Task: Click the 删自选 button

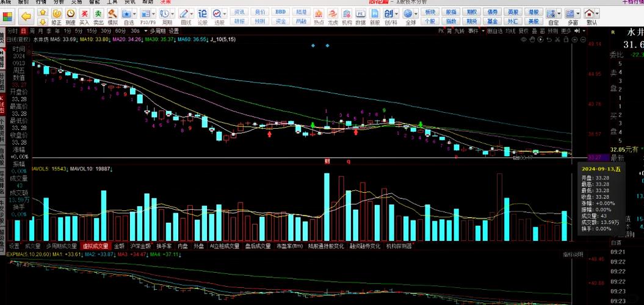Action: (495, 30)
